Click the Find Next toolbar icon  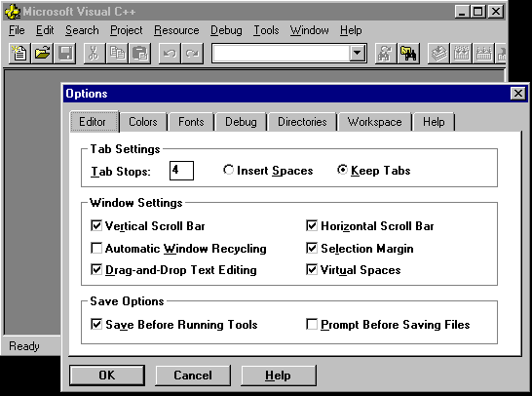(x=386, y=53)
